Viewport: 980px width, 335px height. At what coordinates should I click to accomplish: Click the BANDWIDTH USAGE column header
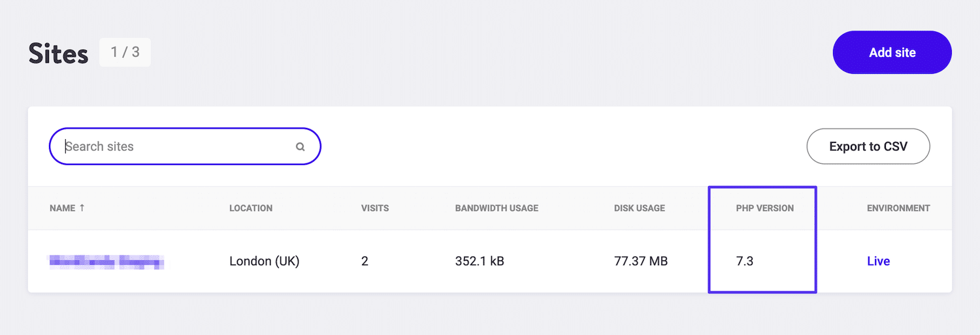(x=497, y=208)
